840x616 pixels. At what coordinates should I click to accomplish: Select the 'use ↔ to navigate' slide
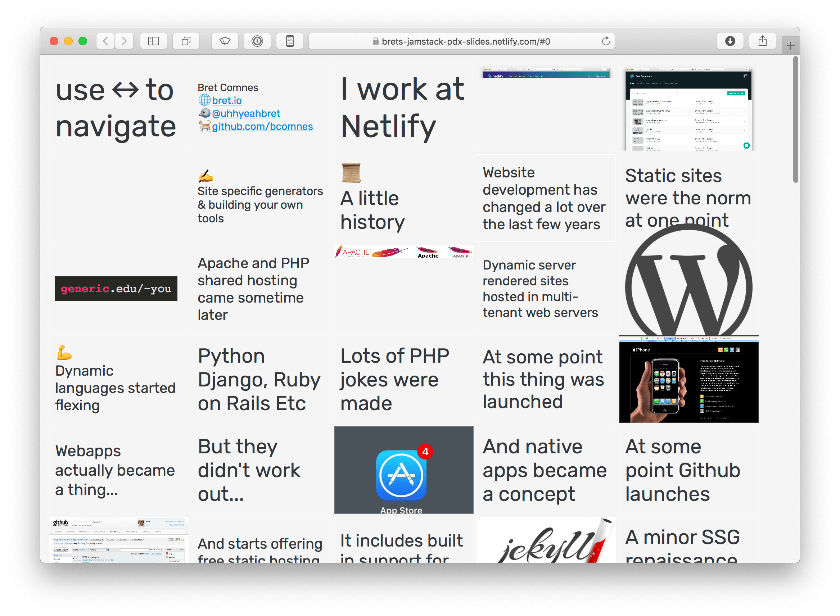pyautogui.click(x=119, y=107)
